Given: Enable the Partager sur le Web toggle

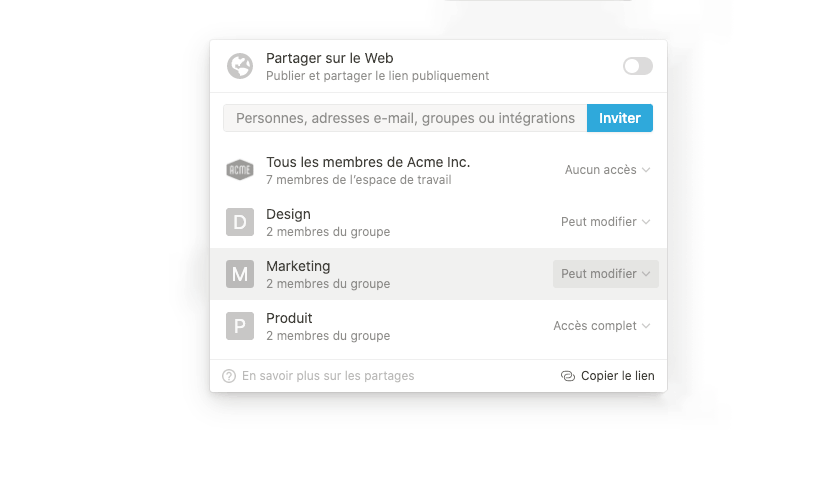Looking at the screenshot, I should point(637,66).
